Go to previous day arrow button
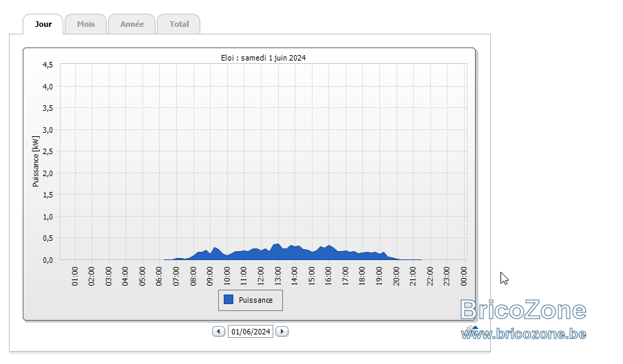This screenshot has width=623, height=364. pos(218,332)
